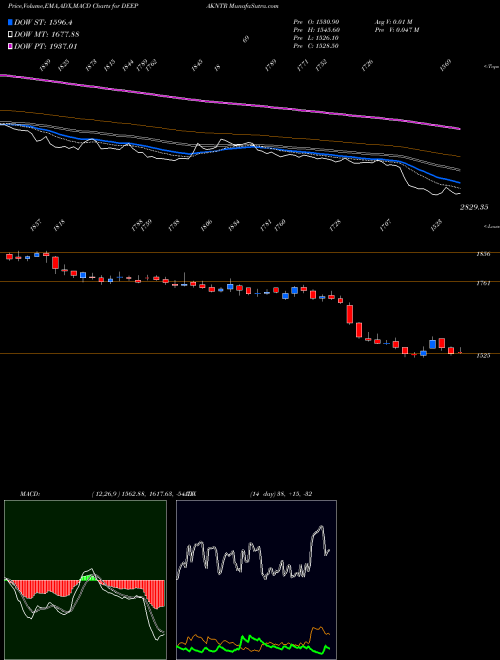
Task: Select the Pre L: 1526.10 value
Action: pyautogui.click(x=316, y=38)
